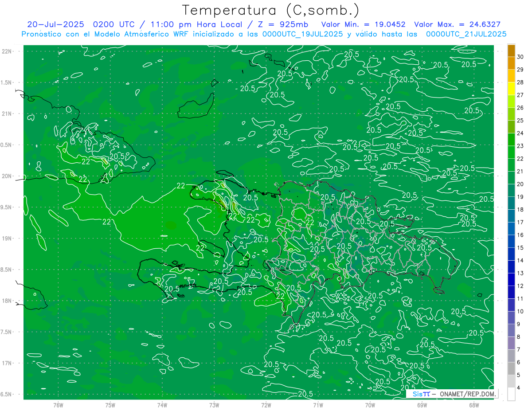This screenshot has width=532, height=411.
Task: Click legend value '29'
Action: point(520,70)
